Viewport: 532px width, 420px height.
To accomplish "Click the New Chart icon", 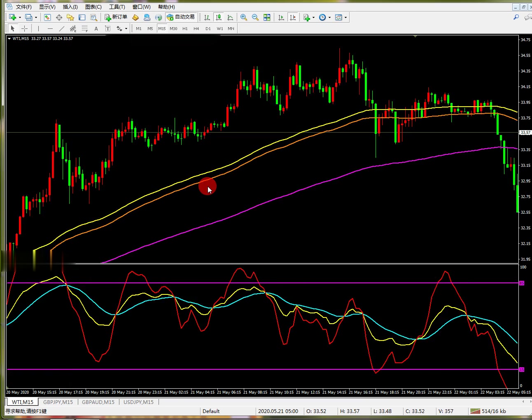I will point(12,17).
